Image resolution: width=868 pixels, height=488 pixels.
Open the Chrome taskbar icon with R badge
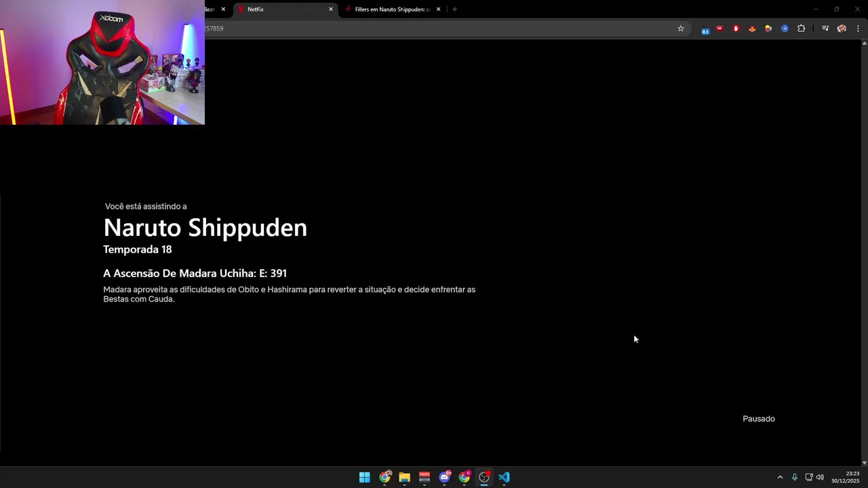[465, 477]
